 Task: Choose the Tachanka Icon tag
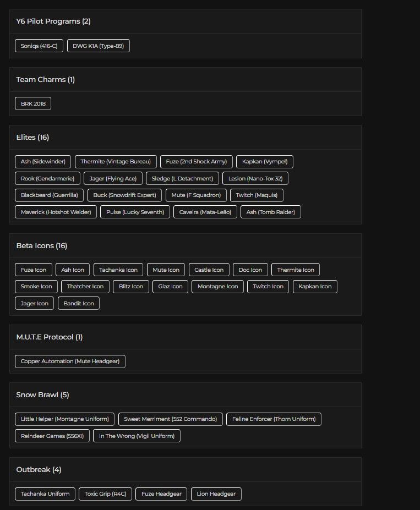(x=118, y=270)
